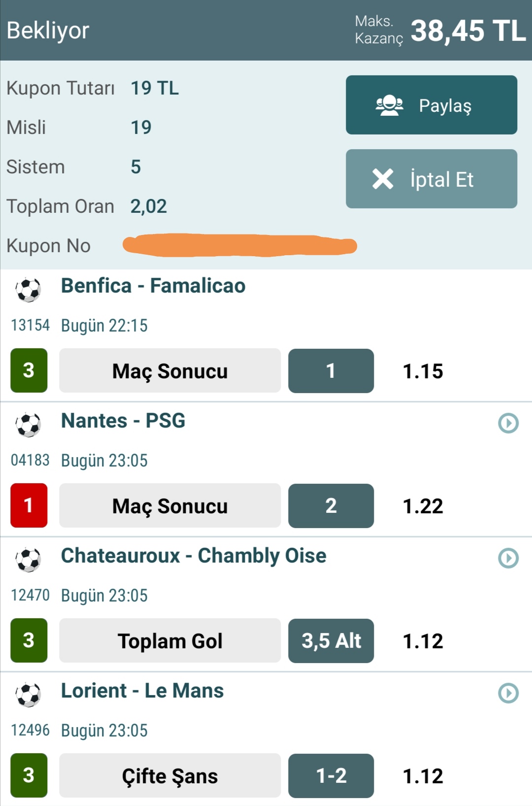Tap the X icon on İptal Et
This screenshot has height=806, width=532.
(x=383, y=179)
